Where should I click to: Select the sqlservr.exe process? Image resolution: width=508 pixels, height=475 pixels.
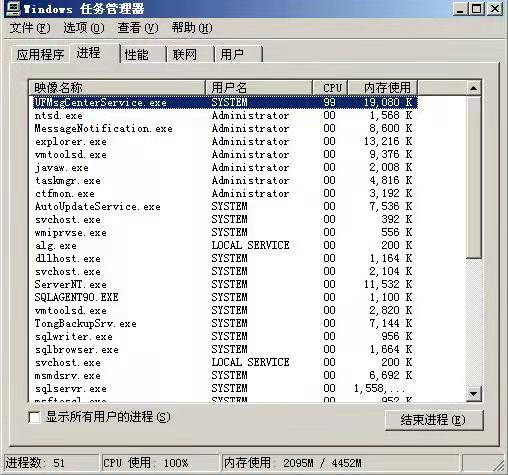point(223,388)
